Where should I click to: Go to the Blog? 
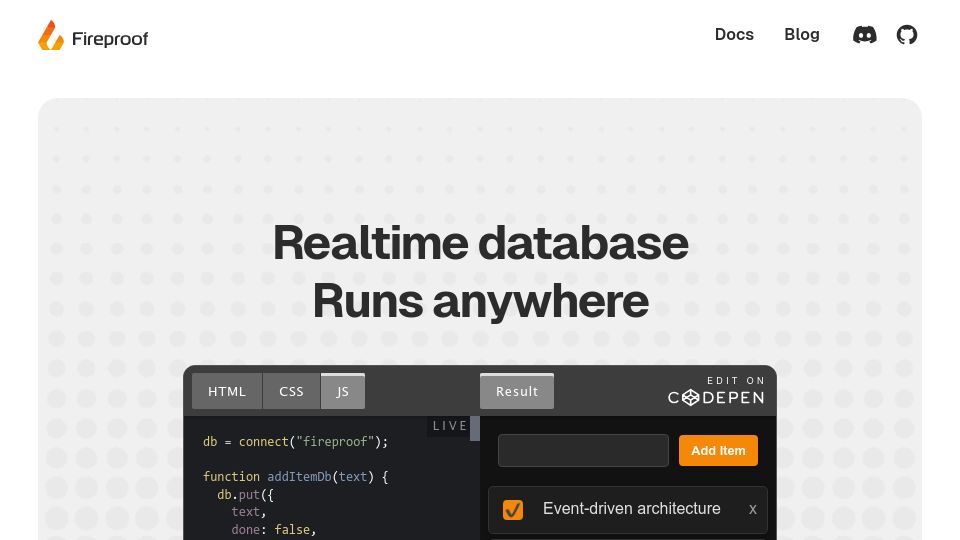802,34
